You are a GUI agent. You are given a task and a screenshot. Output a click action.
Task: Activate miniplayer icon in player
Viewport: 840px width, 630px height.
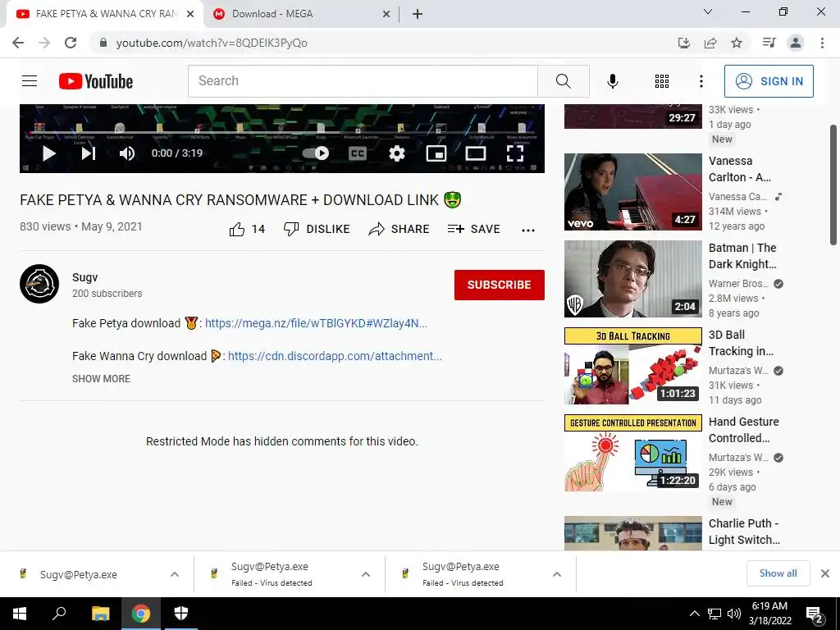pos(436,153)
